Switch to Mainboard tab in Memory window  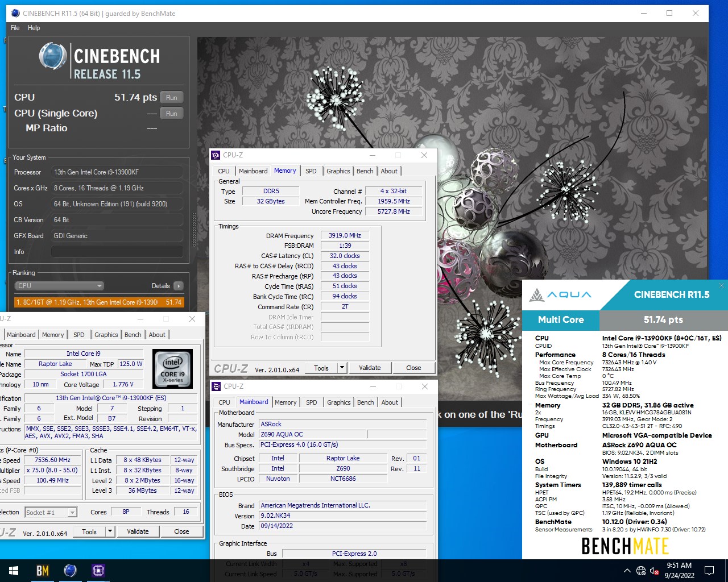(253, 171)
